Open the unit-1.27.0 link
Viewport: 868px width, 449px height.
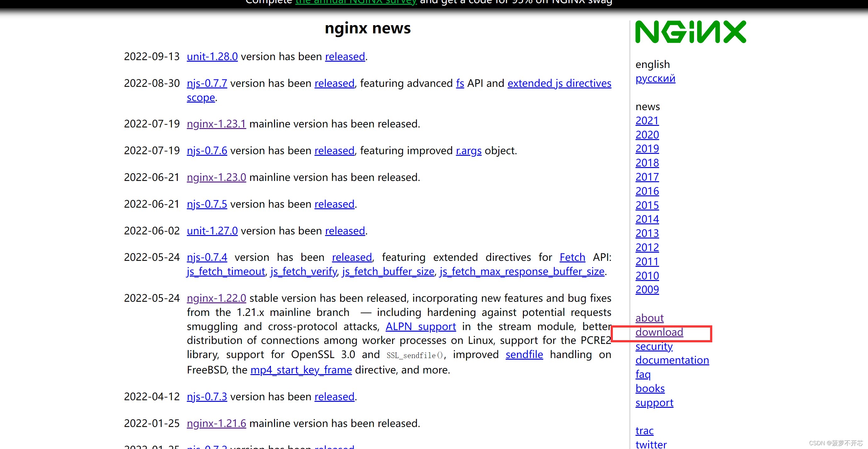click(x=212, y=231)
